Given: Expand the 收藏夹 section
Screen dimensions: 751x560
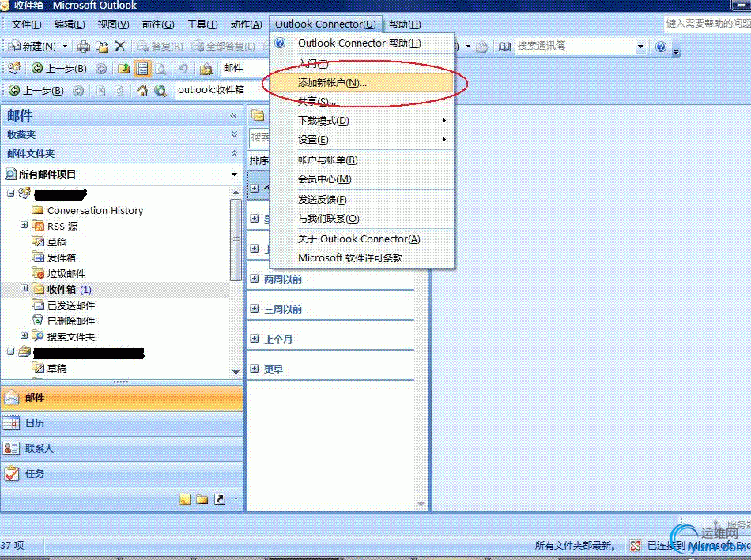Looking at the screenshot, I should 234,134.
